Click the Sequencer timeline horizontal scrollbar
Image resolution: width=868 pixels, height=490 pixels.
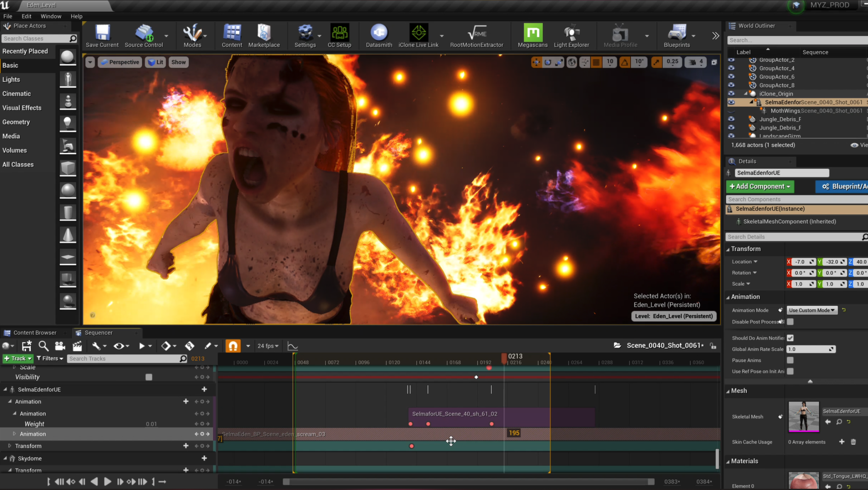468,482
